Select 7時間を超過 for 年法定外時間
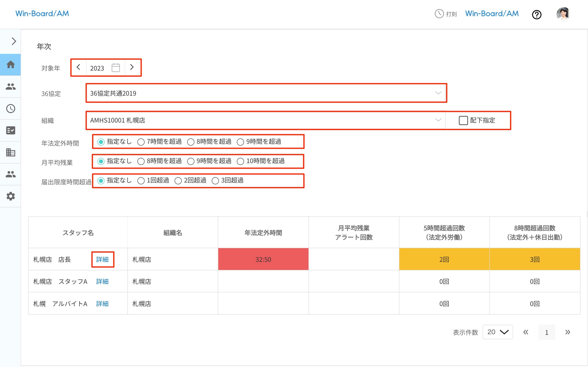The width and height of the screenshot is (588, 367). pos(141,142)
